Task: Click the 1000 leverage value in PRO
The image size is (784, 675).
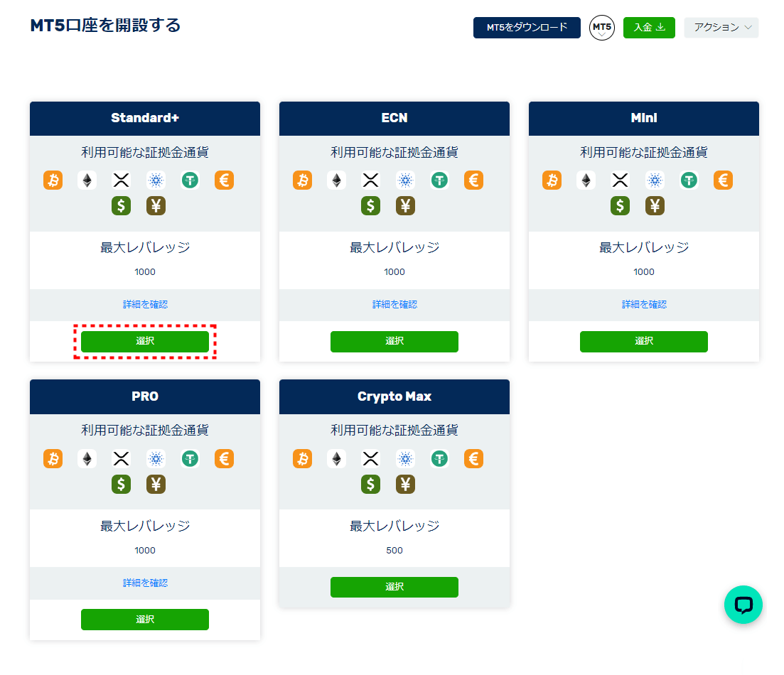Action: [145, 551]
